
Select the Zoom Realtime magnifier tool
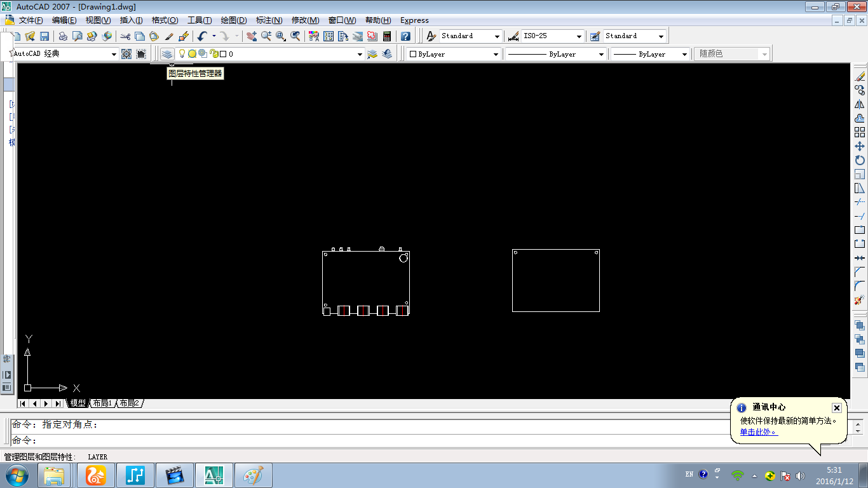[266, 36]
